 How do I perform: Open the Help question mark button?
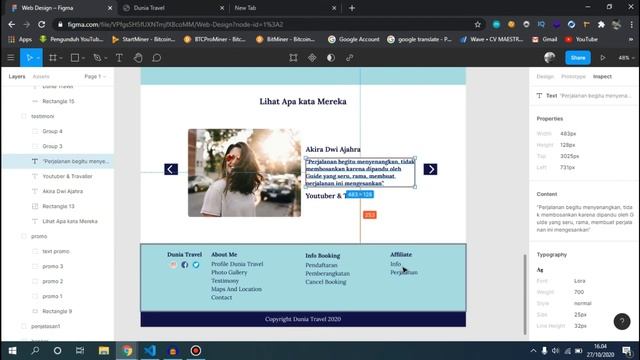(x=622, y=322)
